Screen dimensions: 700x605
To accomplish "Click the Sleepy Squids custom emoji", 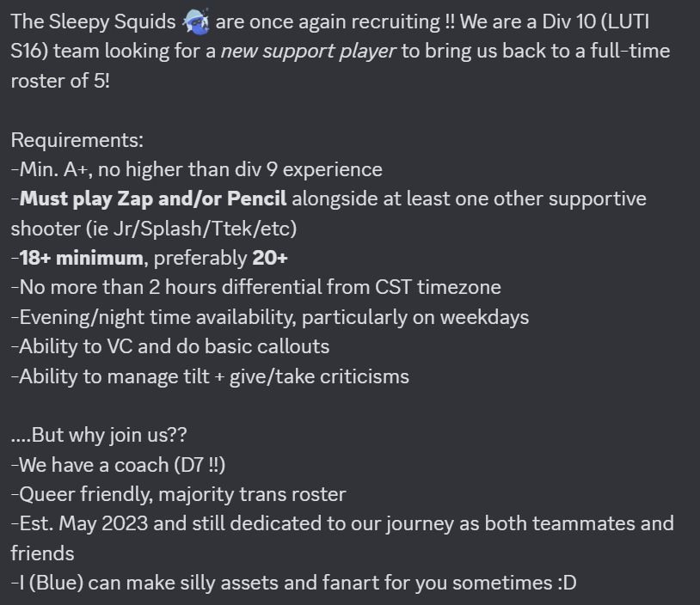I will (195, 21).
